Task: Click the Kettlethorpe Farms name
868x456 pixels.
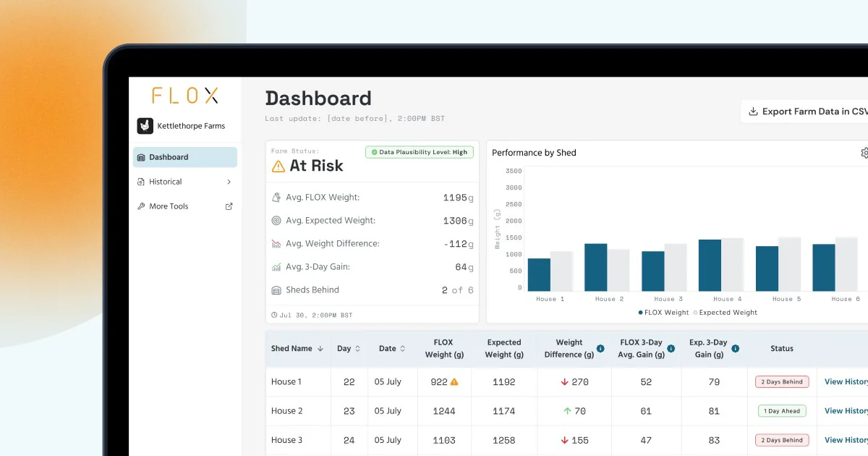Action: [192, 126]
